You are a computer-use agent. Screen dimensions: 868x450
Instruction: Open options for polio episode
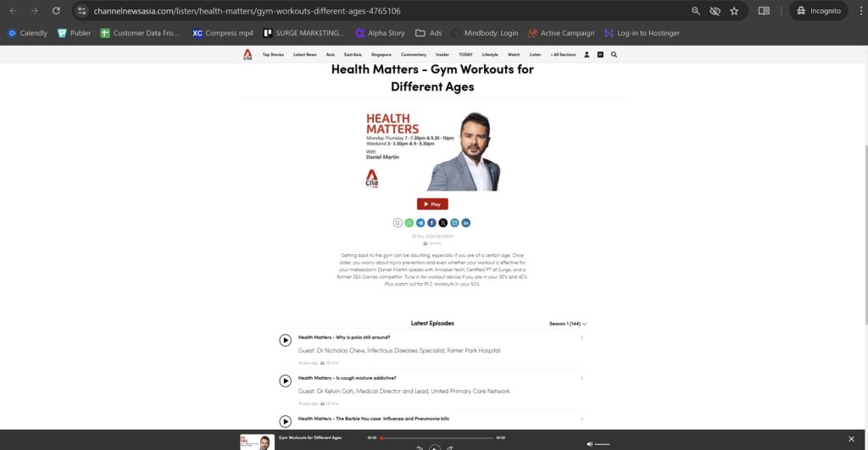(x=581, y=338)
